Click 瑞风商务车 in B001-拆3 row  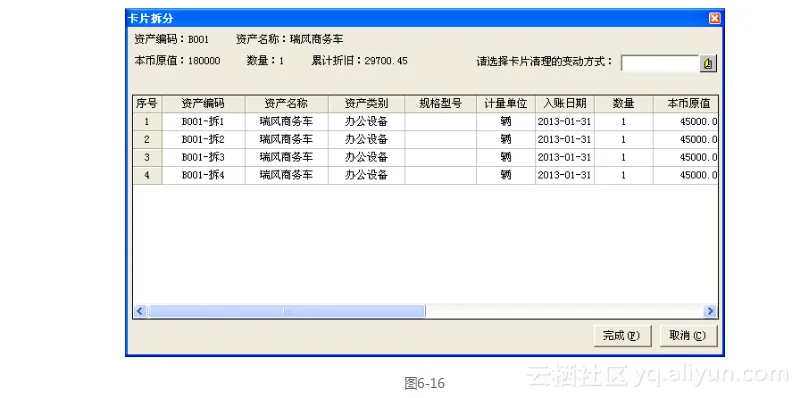point(287,158)
